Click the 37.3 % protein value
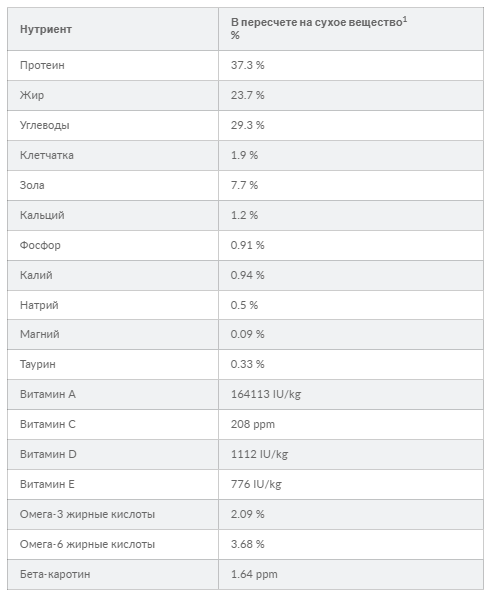Viewport: 492px width, 597px height. 247,65
